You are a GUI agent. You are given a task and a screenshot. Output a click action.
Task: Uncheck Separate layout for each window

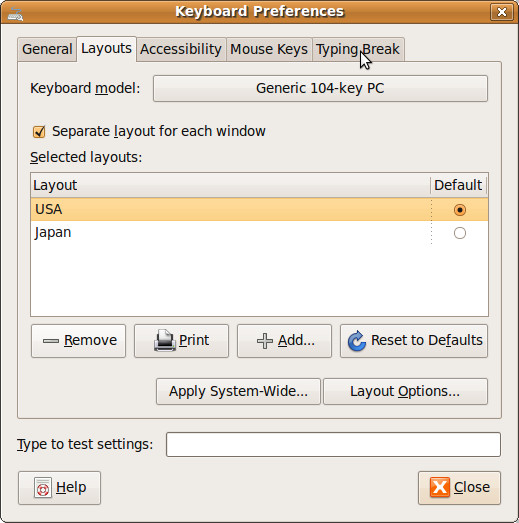click(x=39, y=131)
